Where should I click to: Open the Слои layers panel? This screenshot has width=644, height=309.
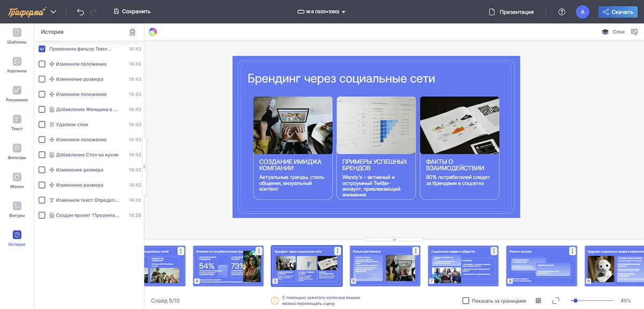(x=613, y=32)
